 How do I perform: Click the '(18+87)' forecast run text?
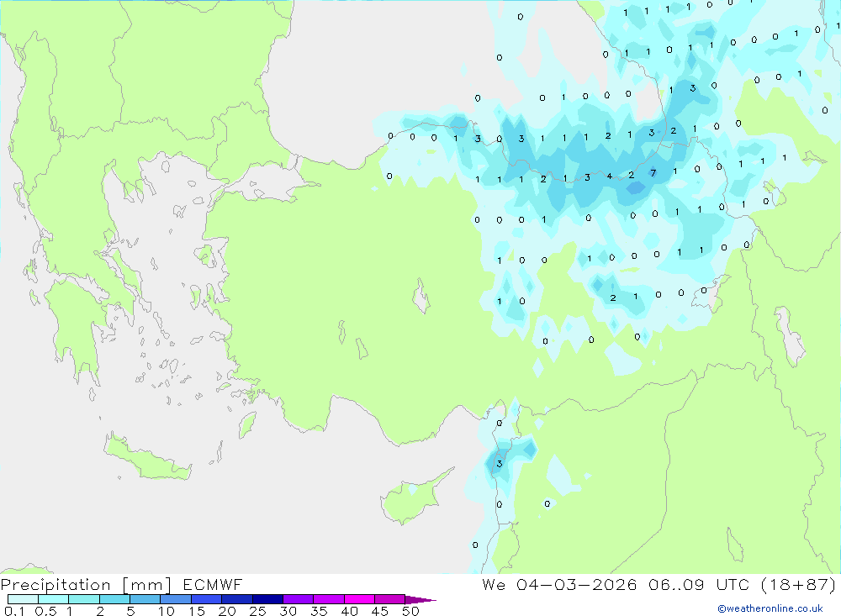click(x=799, y=585)
